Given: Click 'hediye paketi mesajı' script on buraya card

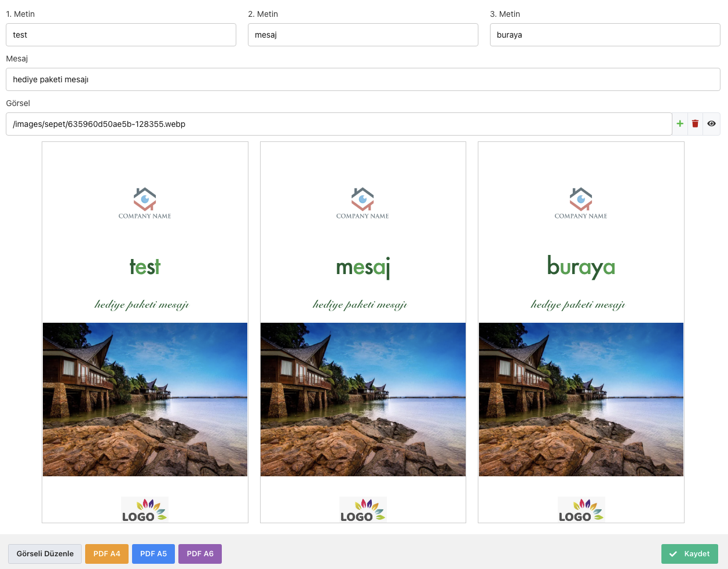Looking at the screenshot, I should pos(578,305).
